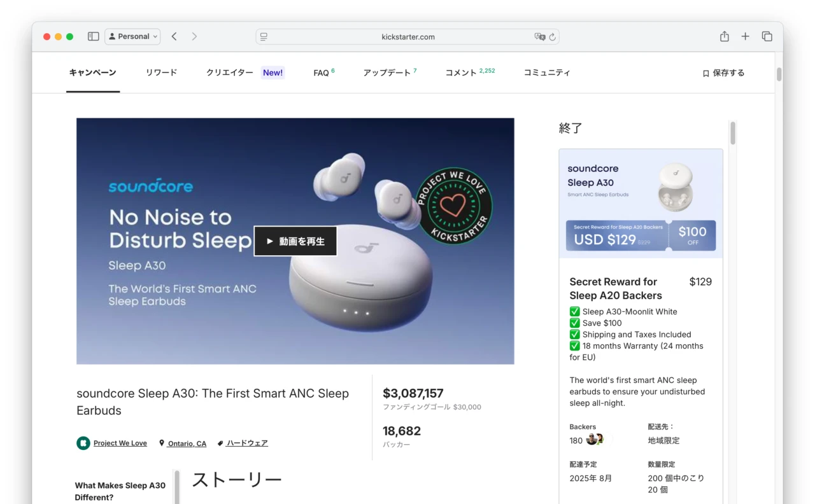Screen dimensions: 815x504
Task: Click the 動画を再生 play button
Action: [x=295, y=241]
